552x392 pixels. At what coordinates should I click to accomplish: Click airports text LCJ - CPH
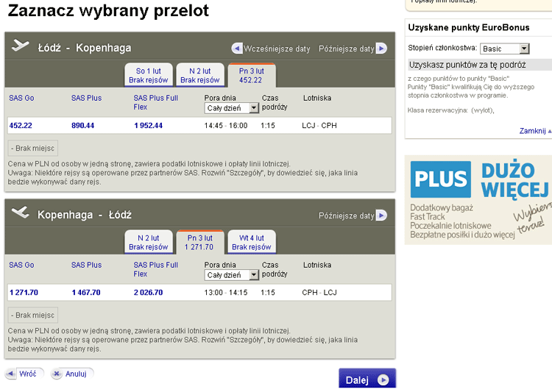click(x=319, y=126)
